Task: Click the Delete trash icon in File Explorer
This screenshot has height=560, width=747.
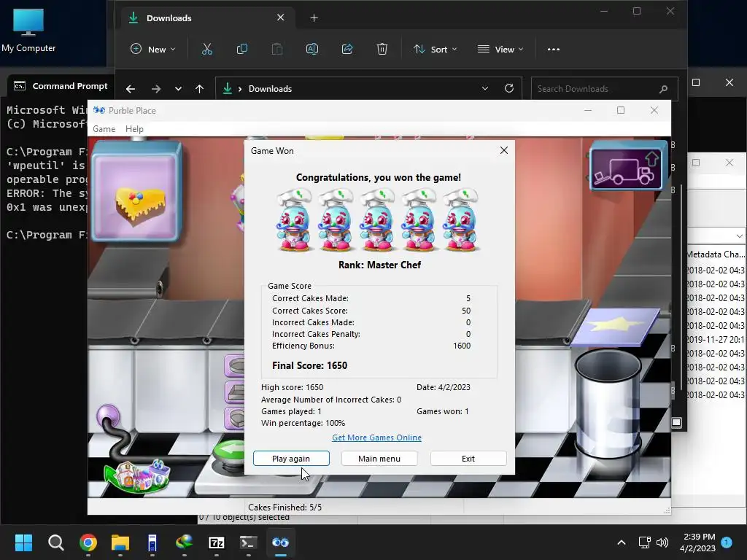Action: [382, 49]
